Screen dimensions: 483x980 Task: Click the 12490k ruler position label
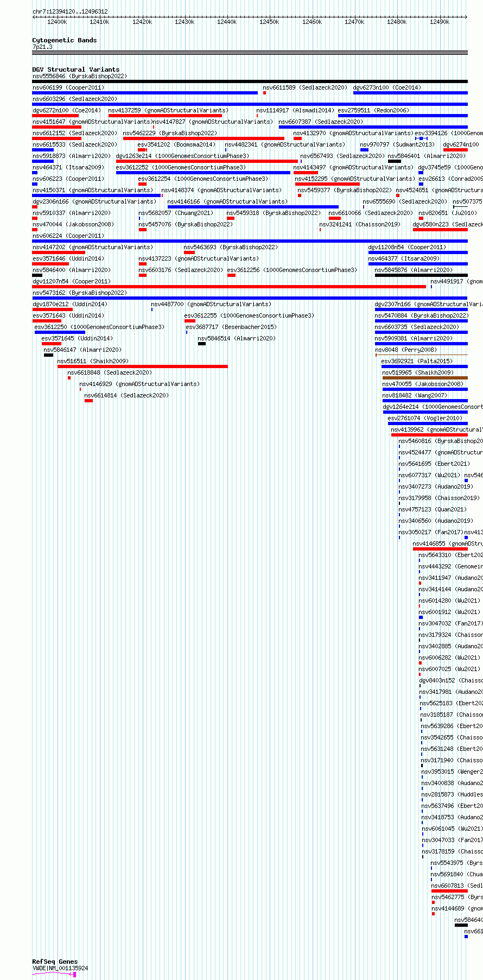click(x=440, y=22)
